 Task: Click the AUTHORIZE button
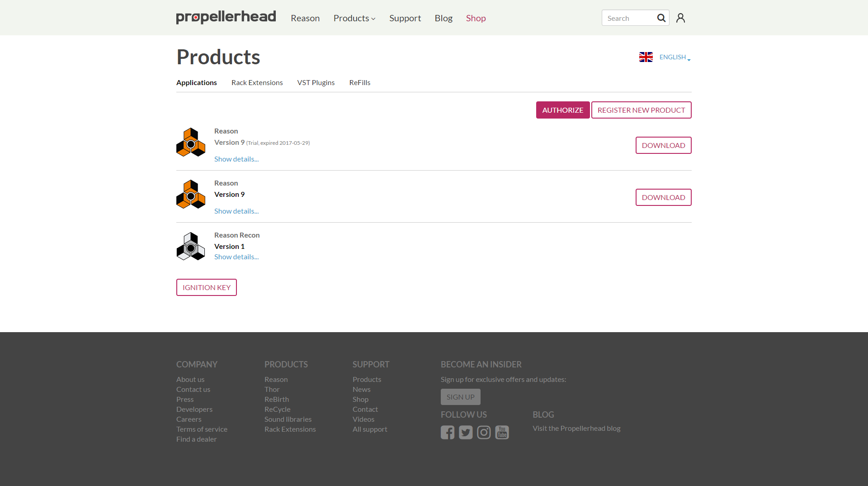click(563, 110)
